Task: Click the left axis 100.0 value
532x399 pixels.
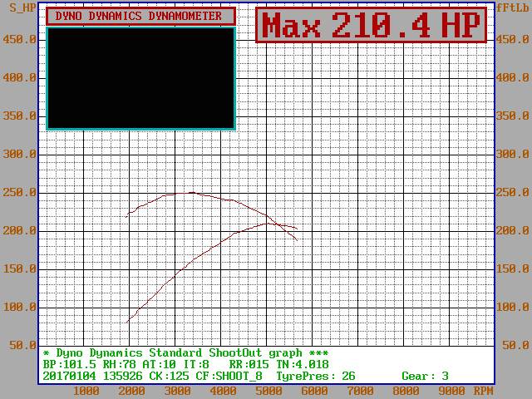Action: point(19,307)
